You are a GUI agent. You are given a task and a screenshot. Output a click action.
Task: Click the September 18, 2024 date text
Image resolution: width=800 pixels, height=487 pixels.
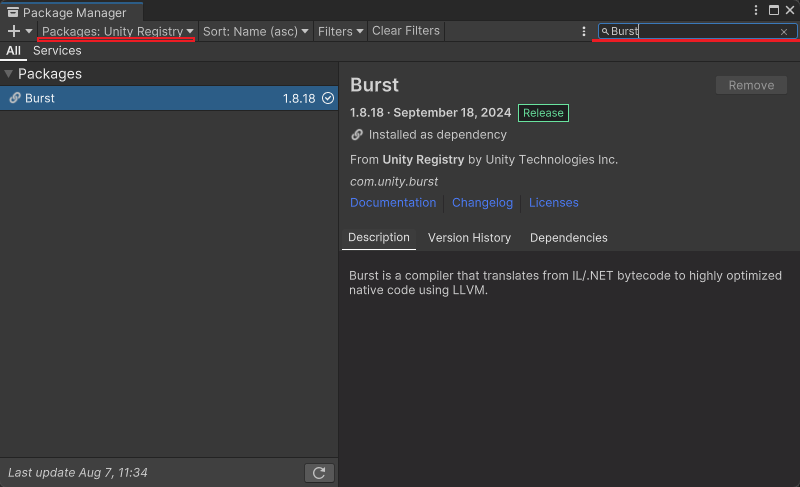pos(452,113)
